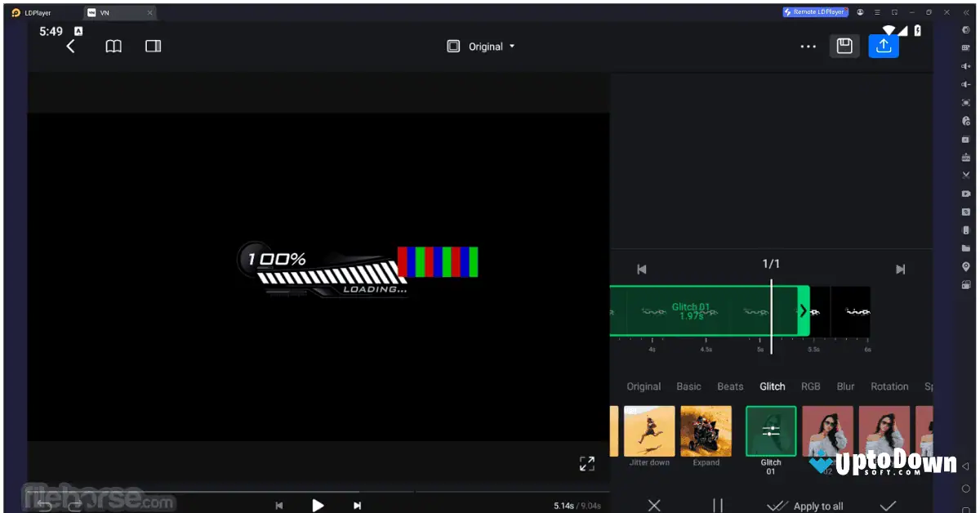Click the timeline playhead marker
This screenshot has height=513, width=980.
coord(771,315)
